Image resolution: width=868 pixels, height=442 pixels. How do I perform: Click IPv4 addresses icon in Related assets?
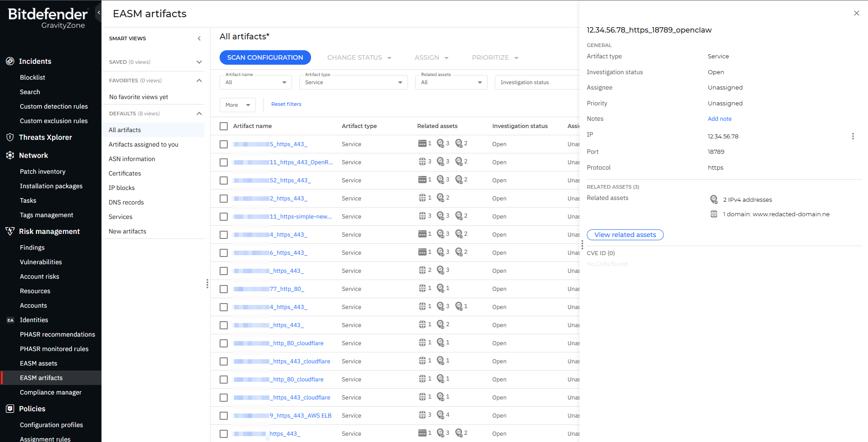(714, 200)
